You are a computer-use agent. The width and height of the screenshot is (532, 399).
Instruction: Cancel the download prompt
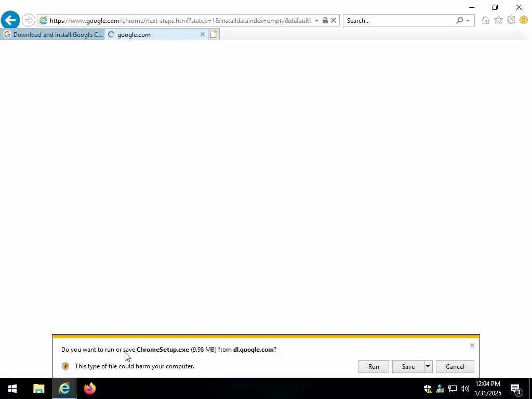455,367
